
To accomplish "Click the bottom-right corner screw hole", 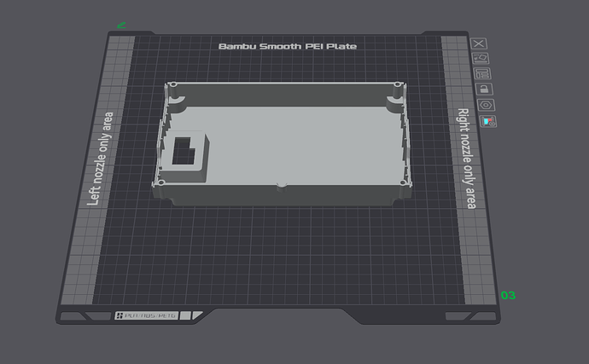I will 403,182.
